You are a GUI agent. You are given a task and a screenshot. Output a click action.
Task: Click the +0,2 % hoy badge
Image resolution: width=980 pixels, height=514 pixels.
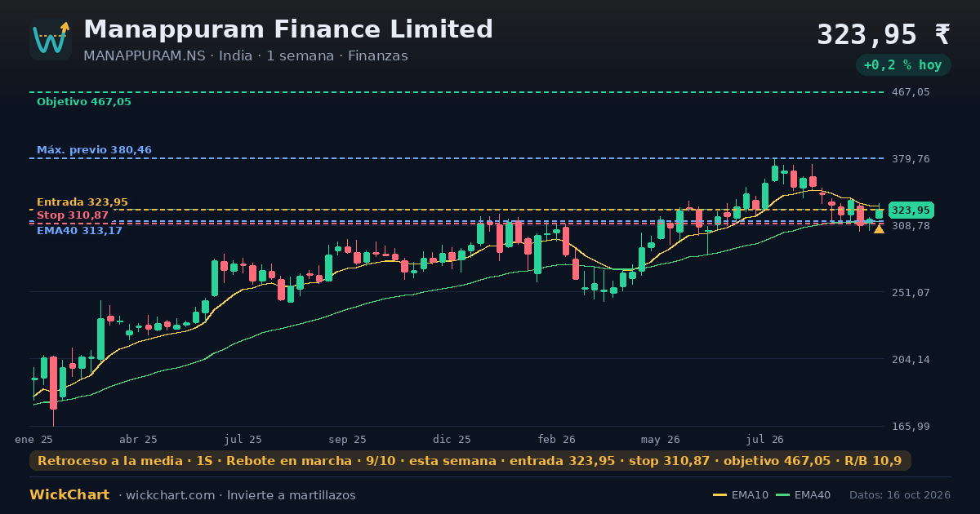click(902, 65)
